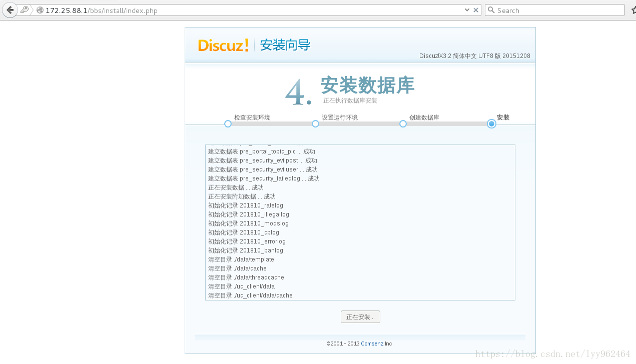Click step marker 检查安装环境
This screenshot has height=364, width=636.
click(x=228, y=123)
